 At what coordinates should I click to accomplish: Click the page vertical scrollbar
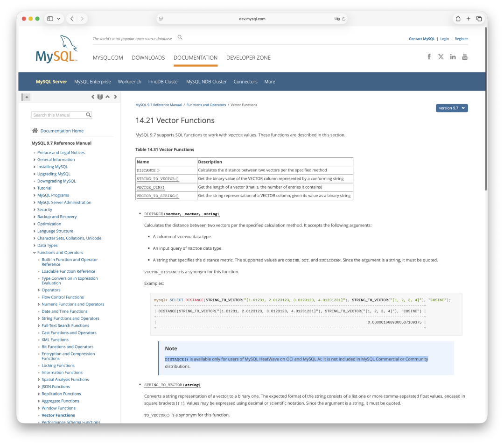coord(486,109)
